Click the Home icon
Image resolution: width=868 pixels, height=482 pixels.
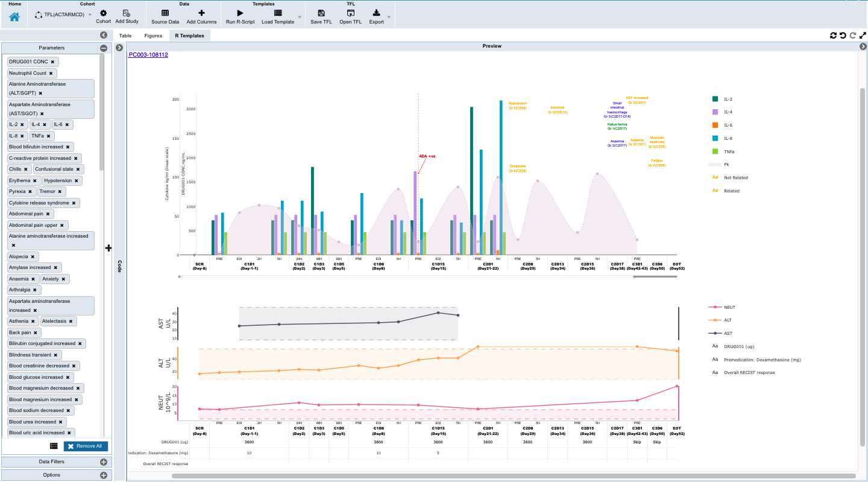(x=13, y=14)
